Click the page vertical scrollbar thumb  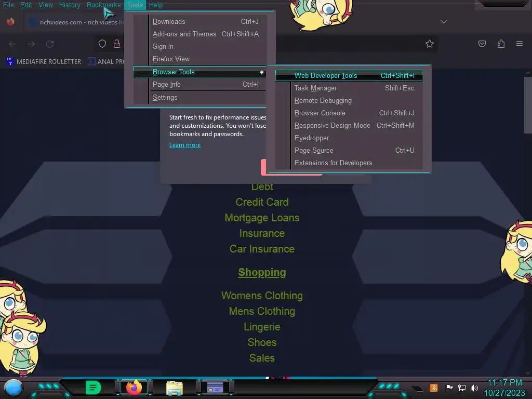pyautogui.click(x=528, y=105)
